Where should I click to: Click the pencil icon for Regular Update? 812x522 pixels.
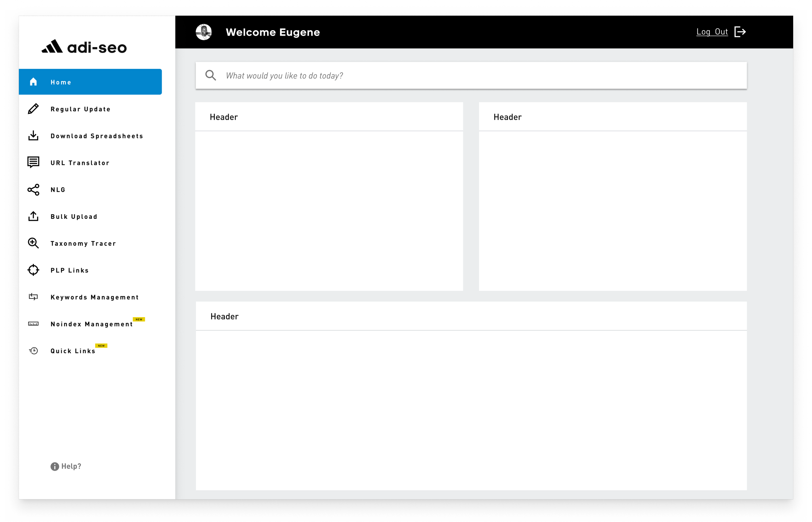click(33, 109)
